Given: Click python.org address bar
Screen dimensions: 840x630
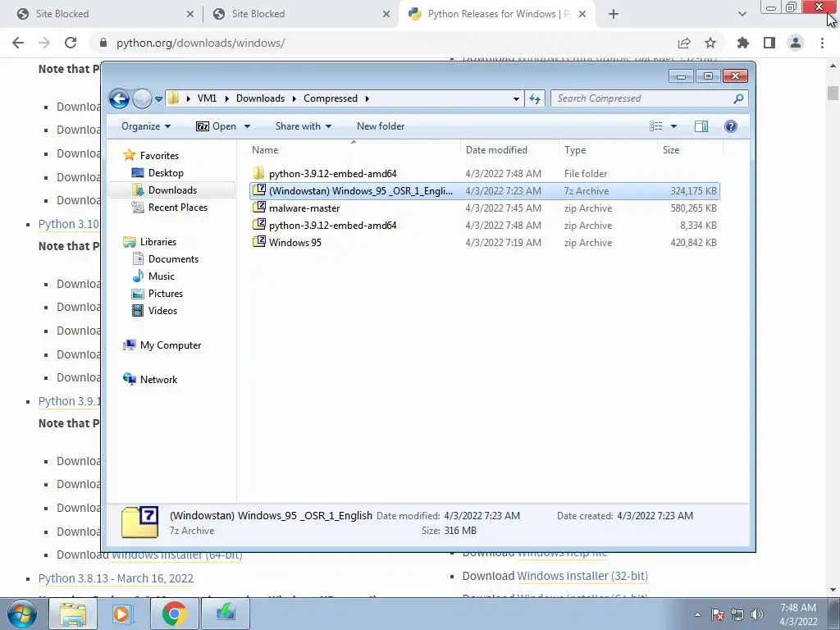Looking at the screenshot, I should point(386,43).
